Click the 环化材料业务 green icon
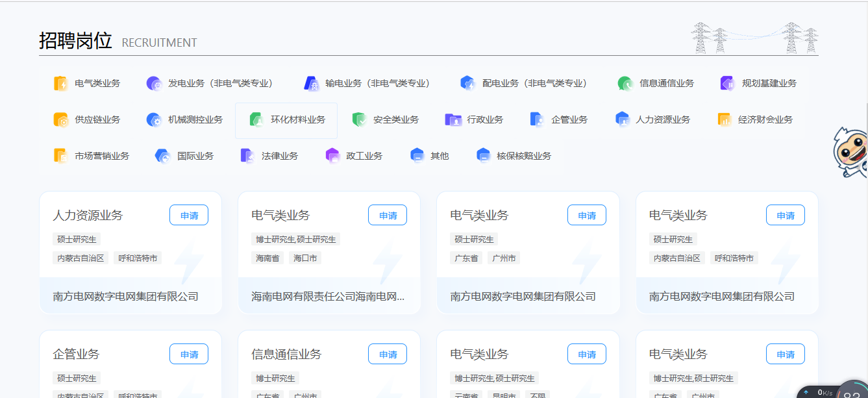Viewport: 868px width, 398px height. tap(256, 119)
